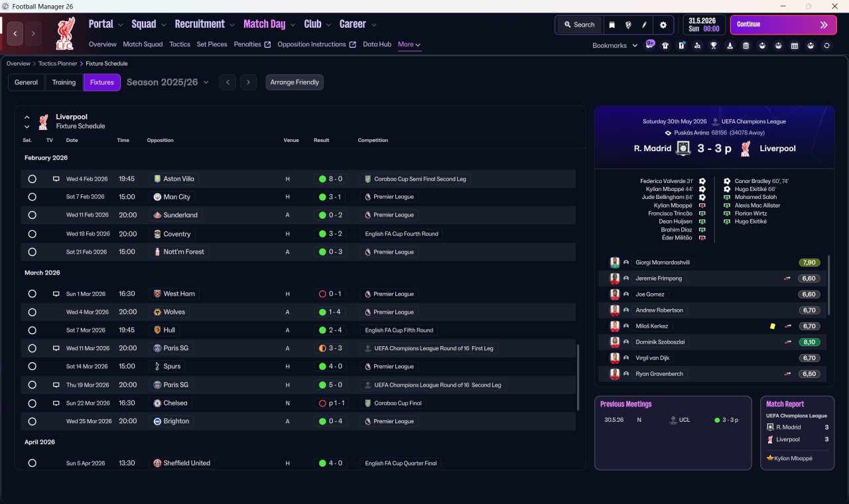This screenshot has height=504, width=849.
Task: Select the Aston Villa fixture radio button
Action: 32,179
